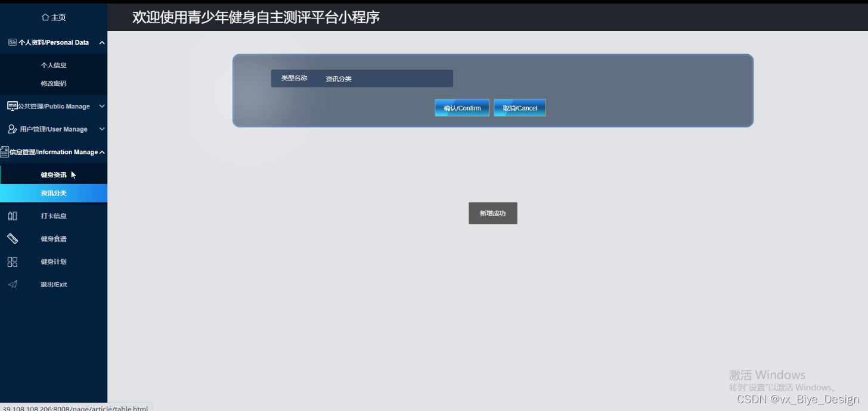Viewport: 868px width, 411px height.
Task: Open the 健身食谱 menu entry
Action: click(x=54, y=239)
